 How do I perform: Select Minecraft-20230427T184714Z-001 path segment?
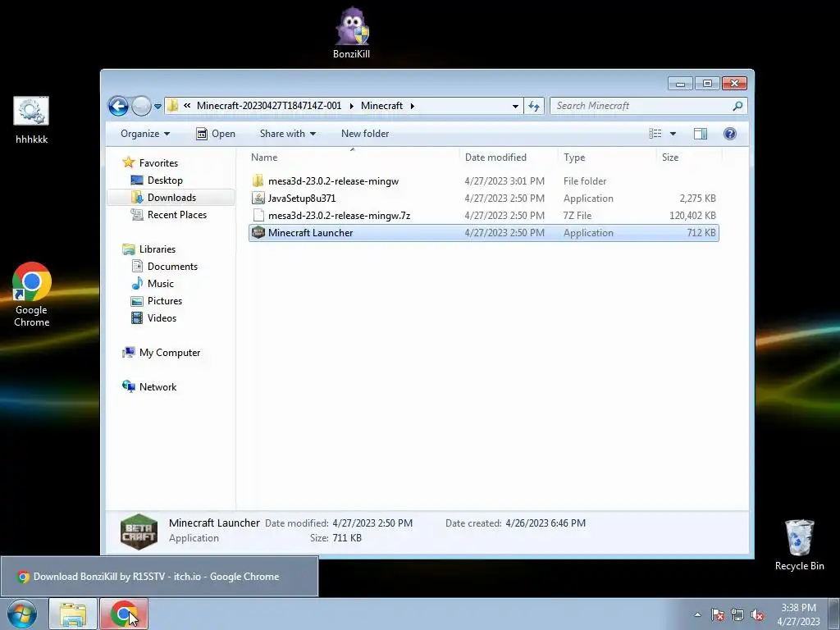click(x=269, y=106)
